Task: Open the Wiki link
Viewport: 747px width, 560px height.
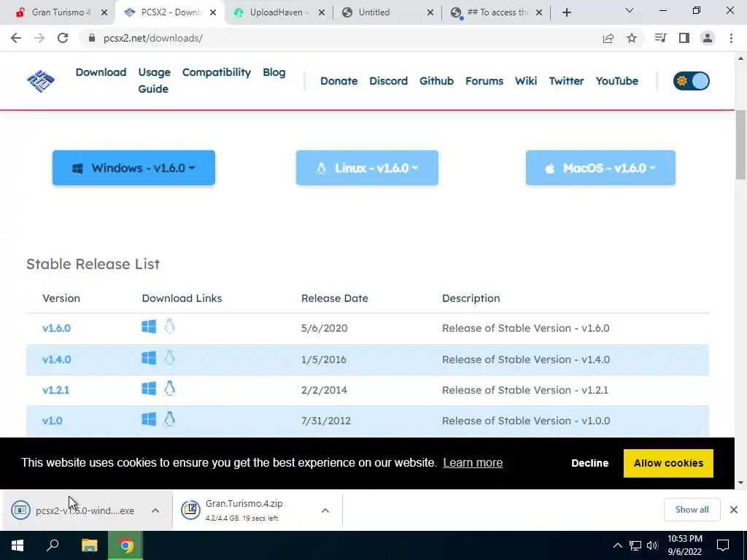Action: tap(526, 81)
